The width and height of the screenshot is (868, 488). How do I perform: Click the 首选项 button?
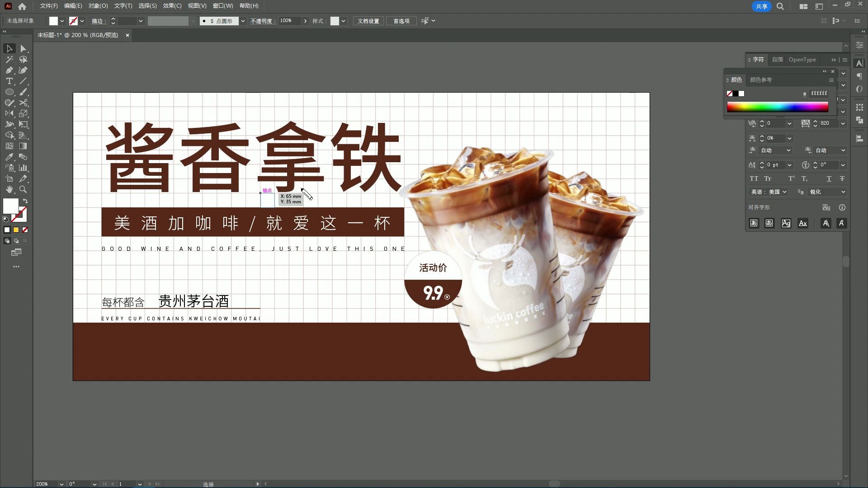click(x=401, y=21)
